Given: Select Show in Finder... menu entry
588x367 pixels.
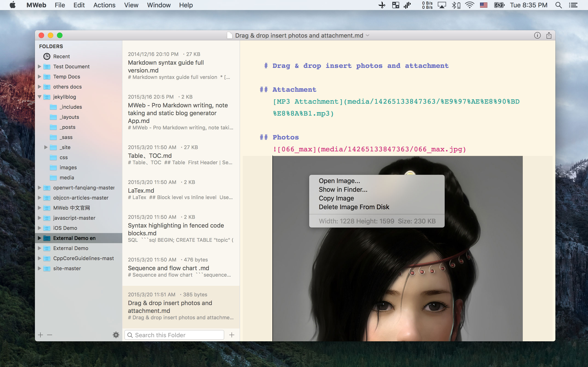Looking at the screenshot, I should click(343, 189).
